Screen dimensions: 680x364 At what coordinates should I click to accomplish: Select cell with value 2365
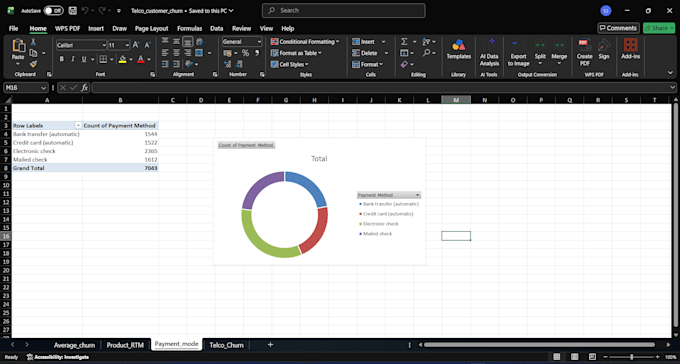pos(120,151)
